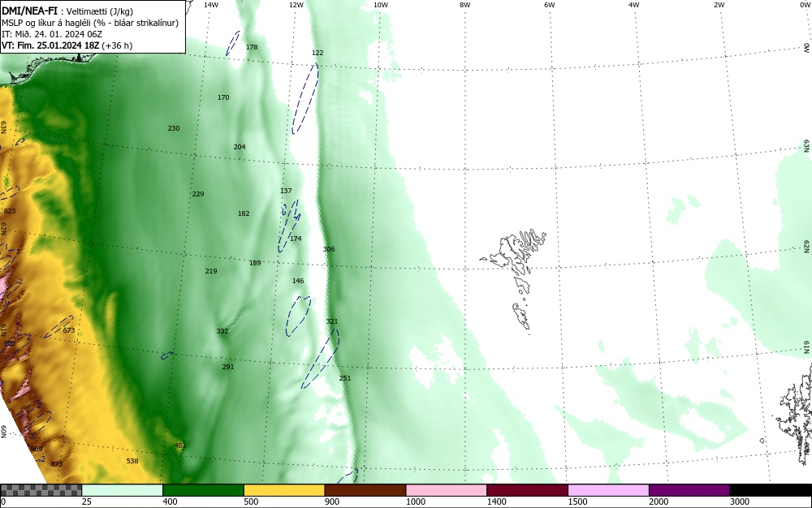812x508 pixels.
Task: Click the map value 146
Action: pyautogui.click(x=298, y=281)
